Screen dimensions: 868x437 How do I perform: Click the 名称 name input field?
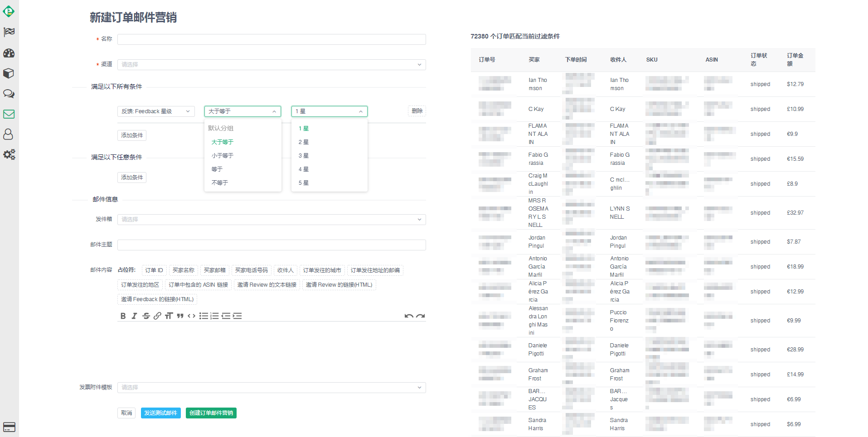(272, 39)
